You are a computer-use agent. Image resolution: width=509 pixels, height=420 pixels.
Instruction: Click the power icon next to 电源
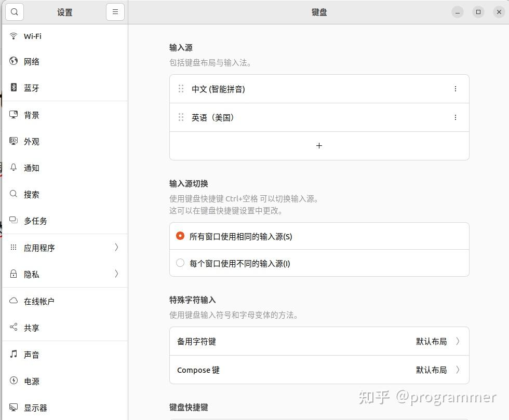click(14, 381)
